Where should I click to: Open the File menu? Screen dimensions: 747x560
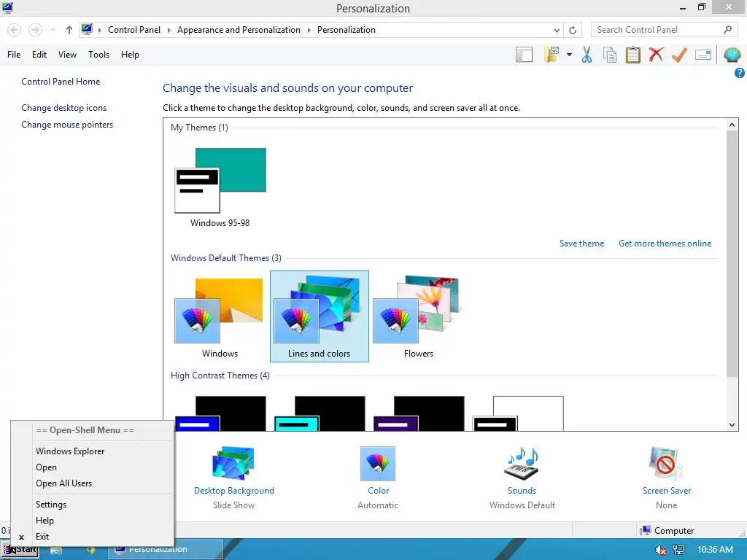(x=14, y=54)
